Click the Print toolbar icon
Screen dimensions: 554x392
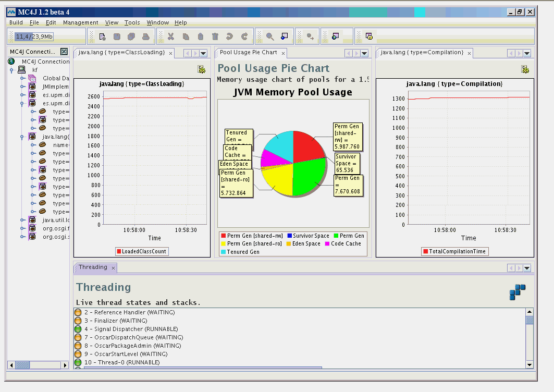point(146,36)
